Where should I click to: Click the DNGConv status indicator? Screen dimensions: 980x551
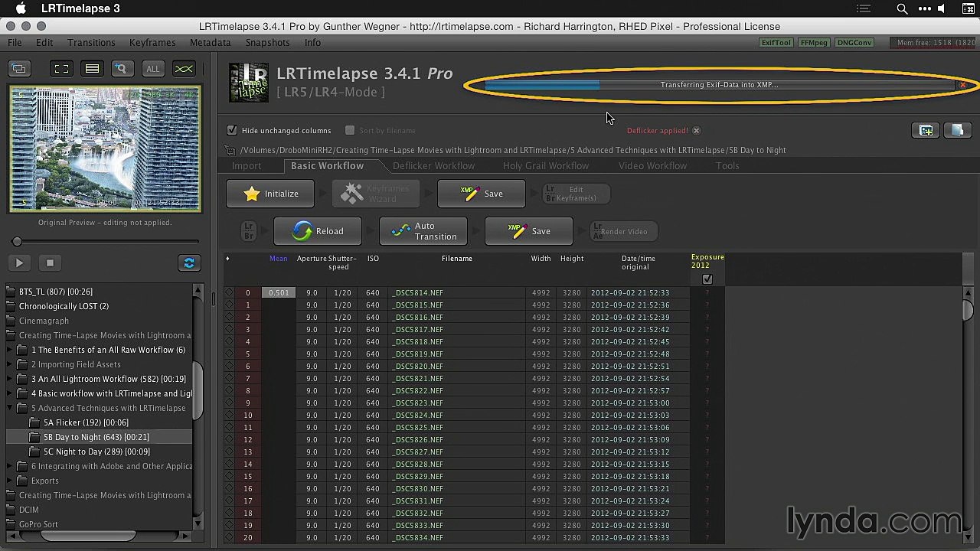[854, 43]
